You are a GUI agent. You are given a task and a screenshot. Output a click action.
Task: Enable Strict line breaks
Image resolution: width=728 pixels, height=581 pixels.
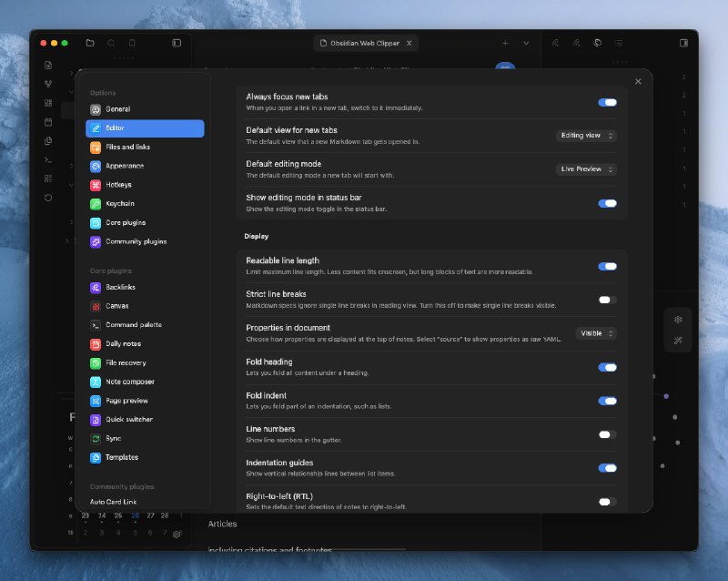(607, 300)
